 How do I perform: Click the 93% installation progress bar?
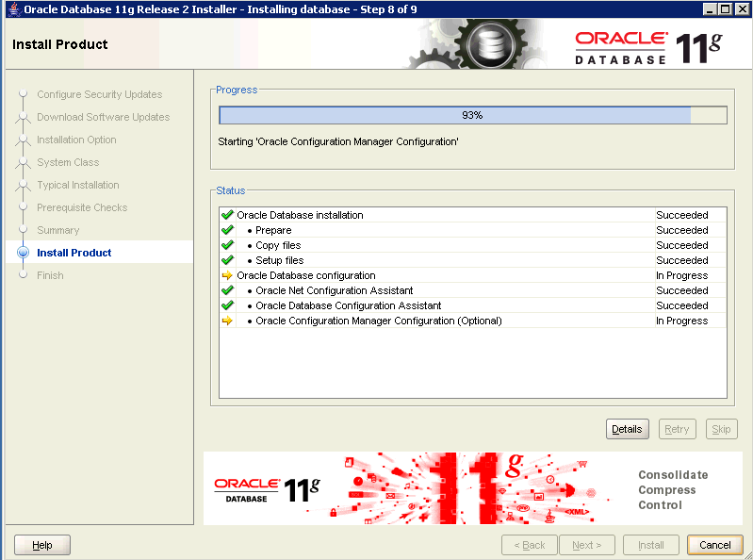472,115
